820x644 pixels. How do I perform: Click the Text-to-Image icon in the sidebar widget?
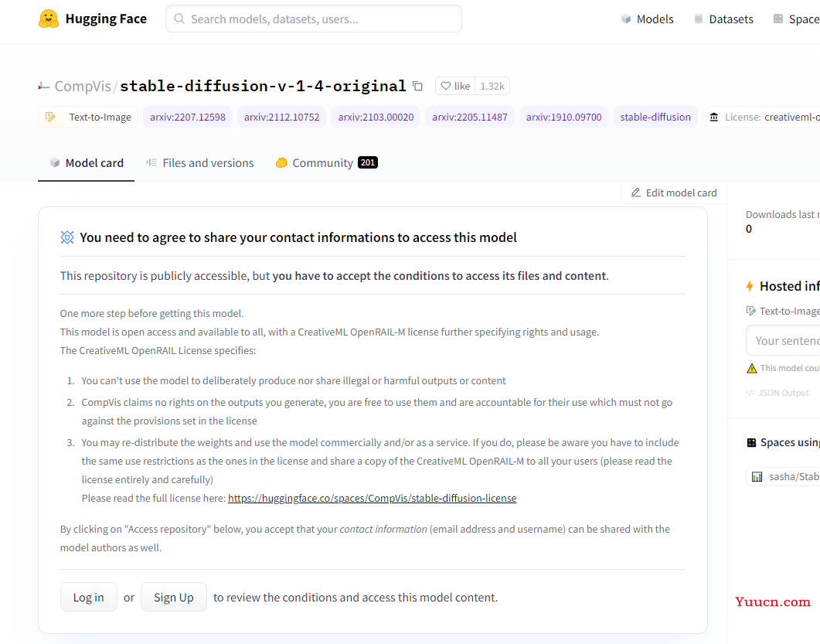pos(751,312)
